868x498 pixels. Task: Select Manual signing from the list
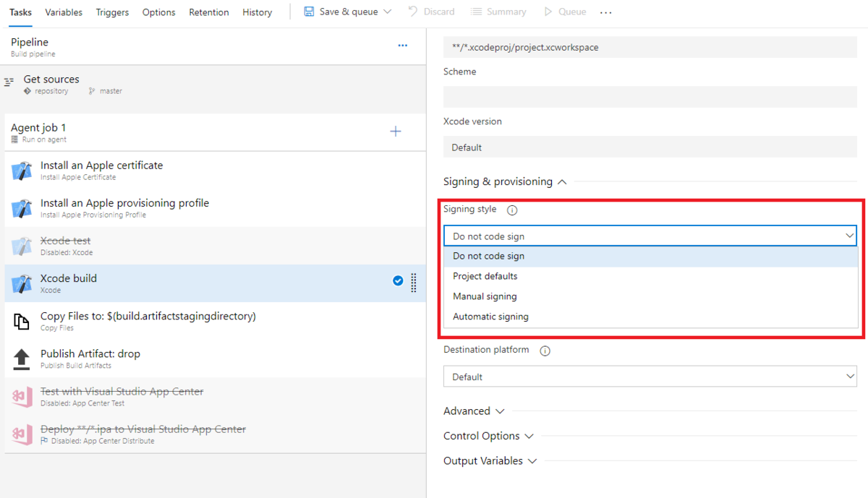click(485, 296)
